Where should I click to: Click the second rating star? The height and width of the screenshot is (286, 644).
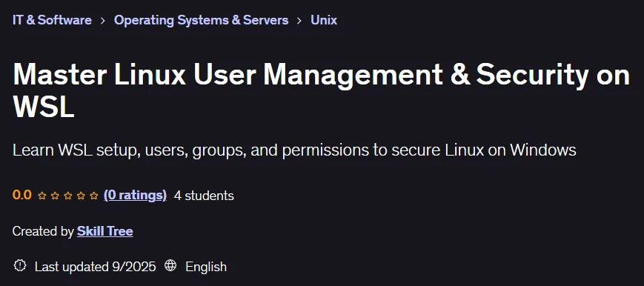(x=55, y=196)
